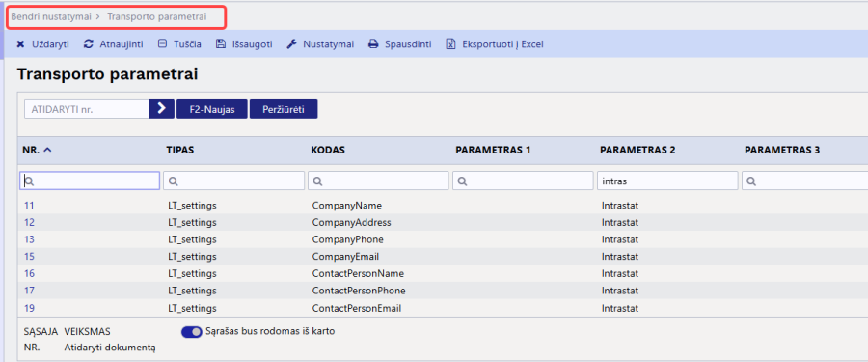The width and height of the screenshot is (868, 362).
Task: Go to Bendri nustatymai breadcrumb
Action: (51, 16)
